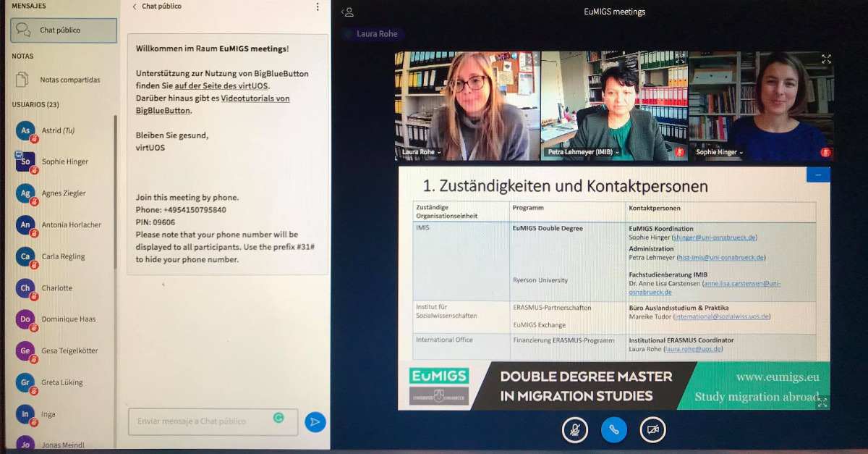Open the 'auf der Seite des virtUOS' link
Viewport: 868px width, 454px height.
(x=221, y=85)
